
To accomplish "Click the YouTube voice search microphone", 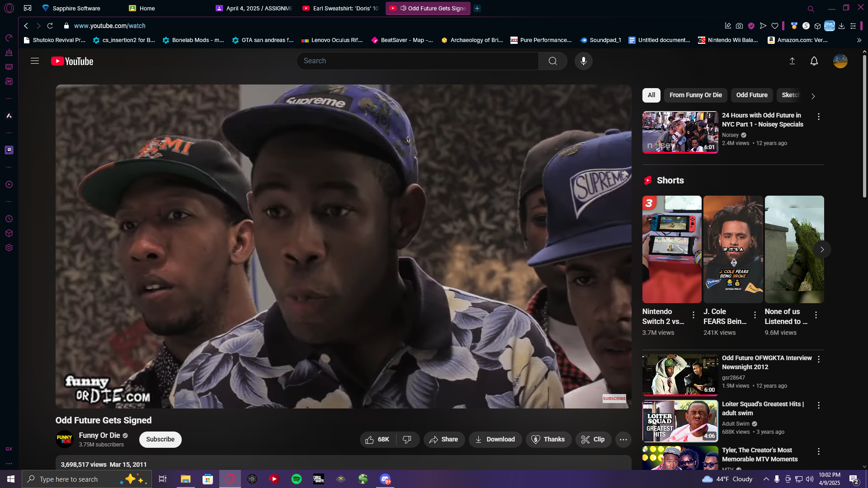I will click(x=583, y=61).
